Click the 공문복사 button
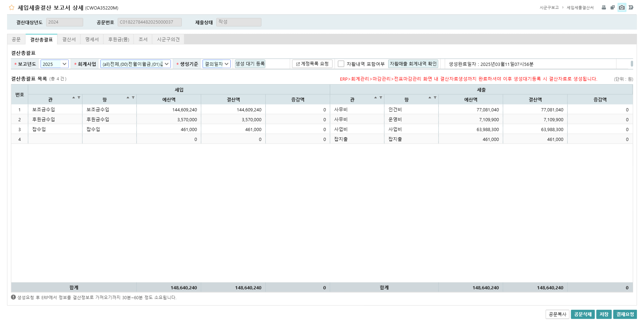644x326 pixels. click(x=558, y=314)
